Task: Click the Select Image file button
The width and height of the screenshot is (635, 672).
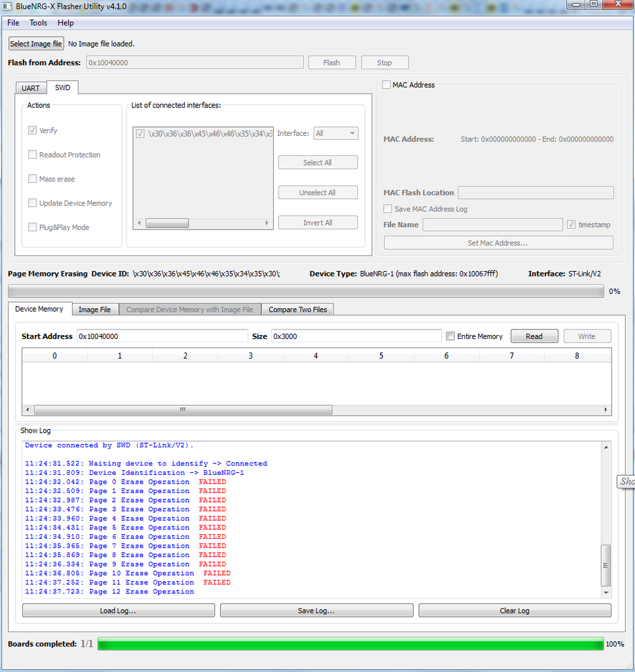Action: coord(36,44)
